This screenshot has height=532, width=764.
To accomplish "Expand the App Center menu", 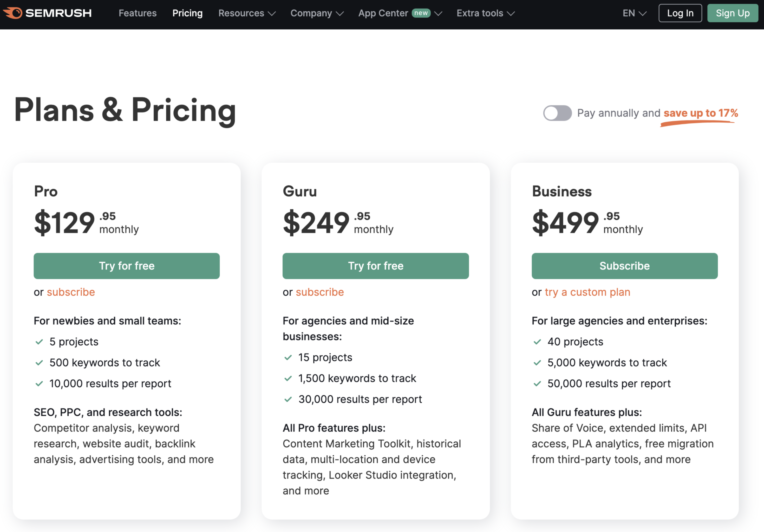I will (400, 13).
